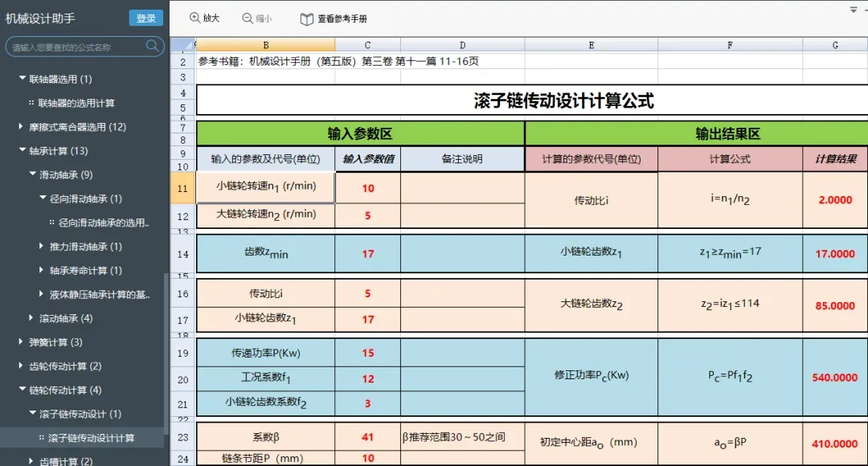Open the 查看参考手册 book icon
This screenshot has height=466, width=868.
[x=307, y=18]
